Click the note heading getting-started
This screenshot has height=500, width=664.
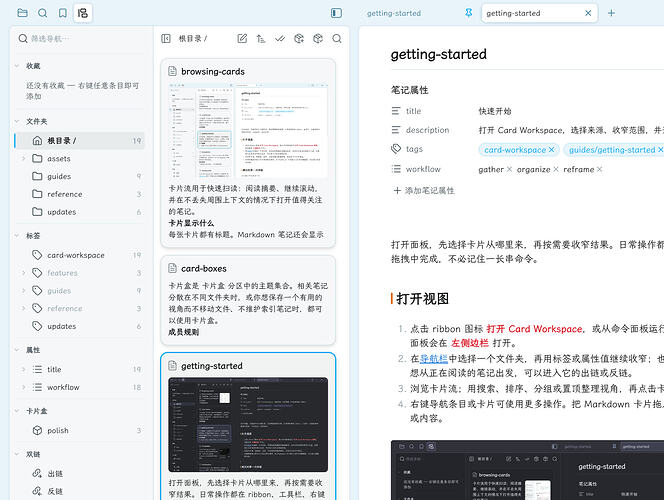pyautogui.click(x=439, y=54)
